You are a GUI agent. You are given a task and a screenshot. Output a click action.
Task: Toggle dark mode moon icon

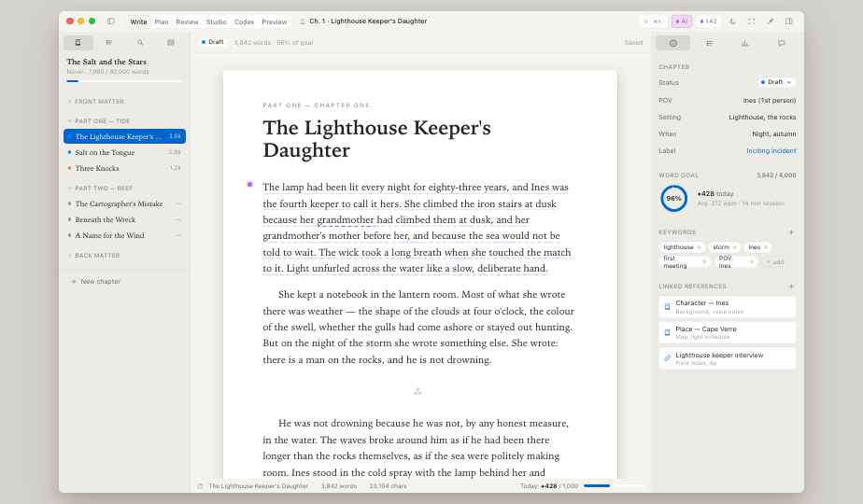(732, 21)
